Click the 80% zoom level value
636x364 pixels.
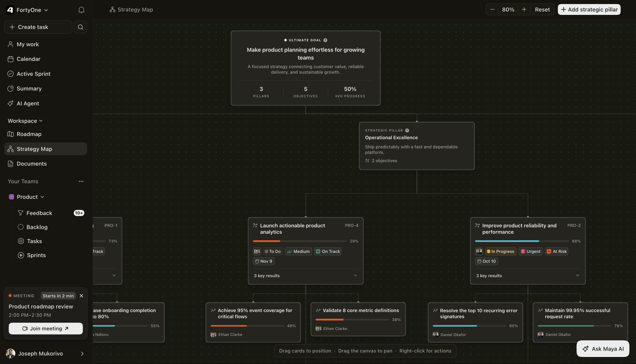(508, 10)
